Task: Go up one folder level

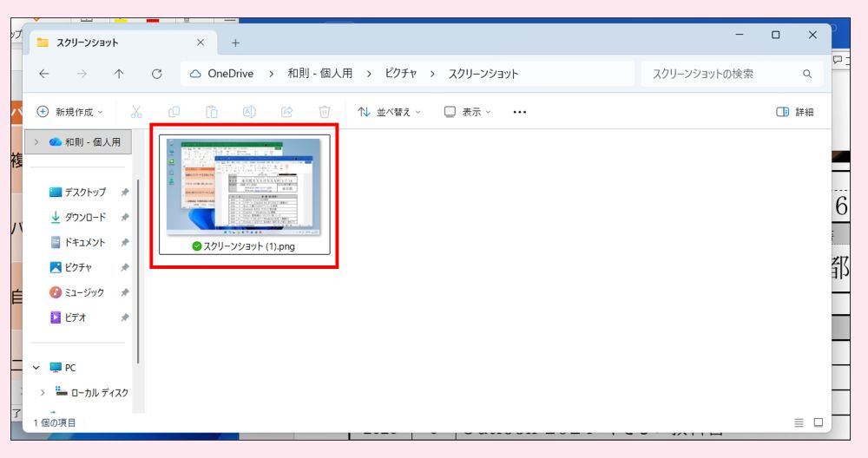Action: (x=119, y=74)
